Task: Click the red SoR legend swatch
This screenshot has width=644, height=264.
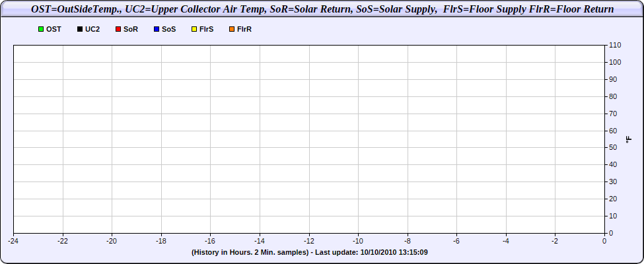Action: coord(118,30)
